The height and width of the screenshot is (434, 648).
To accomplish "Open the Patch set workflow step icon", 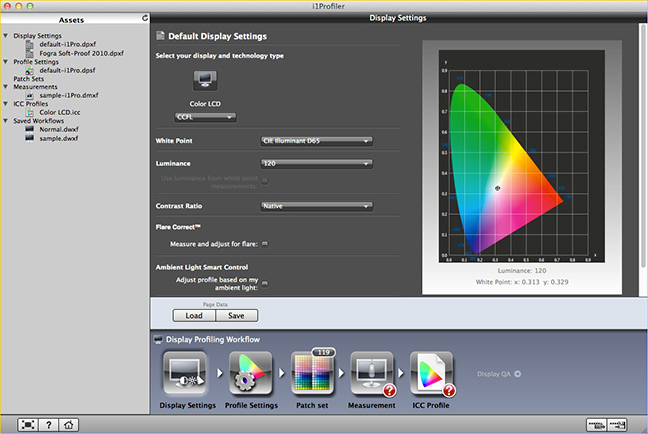I will click(313, 374).
